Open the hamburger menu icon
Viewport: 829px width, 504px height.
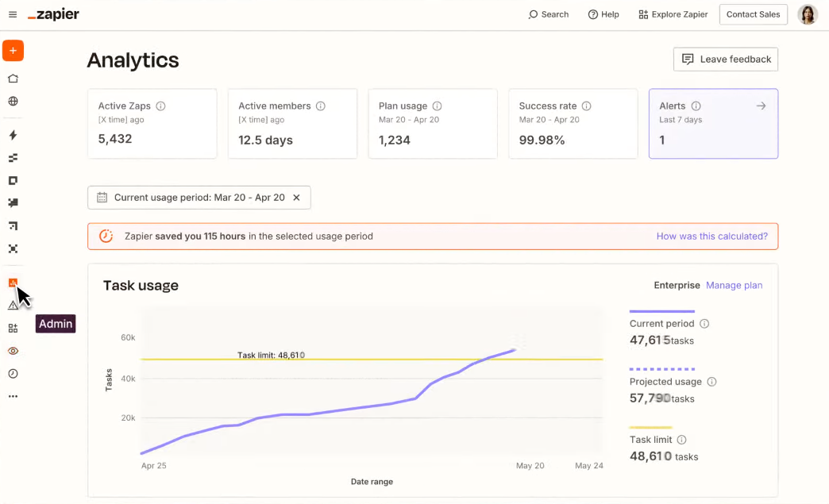pyautogui.click(x=13, y=14)
